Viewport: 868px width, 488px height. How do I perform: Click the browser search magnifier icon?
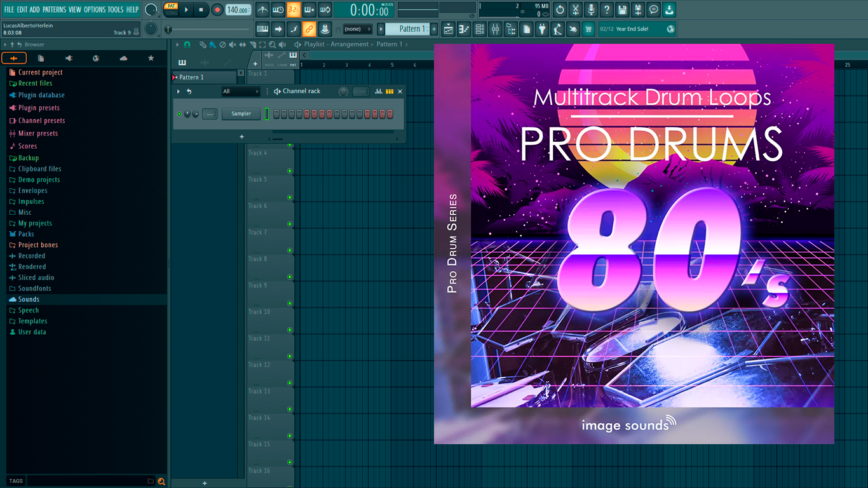pyautogui.click(x=161, y=482)
